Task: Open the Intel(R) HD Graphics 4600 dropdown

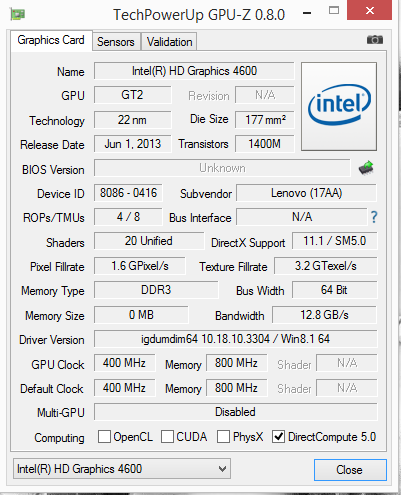Action: point(122,469)
